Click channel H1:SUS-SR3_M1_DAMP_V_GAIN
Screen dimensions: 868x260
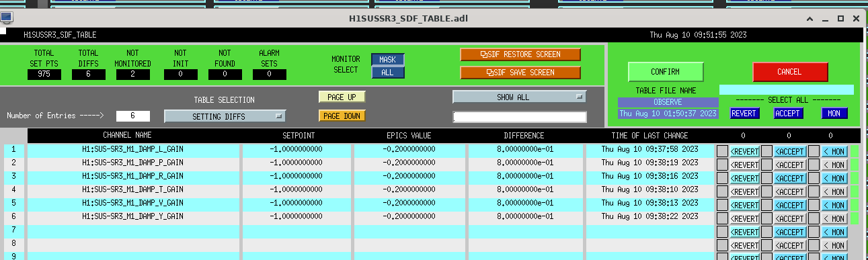coord(132,203)
